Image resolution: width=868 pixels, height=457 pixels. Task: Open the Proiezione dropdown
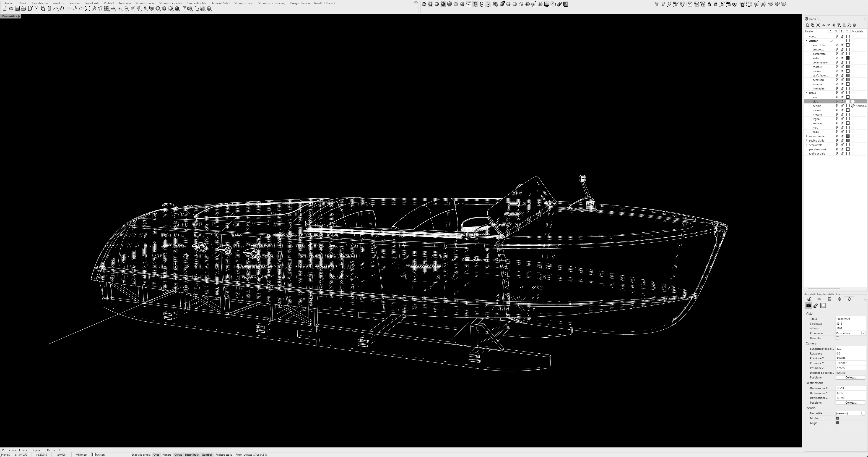863,333
